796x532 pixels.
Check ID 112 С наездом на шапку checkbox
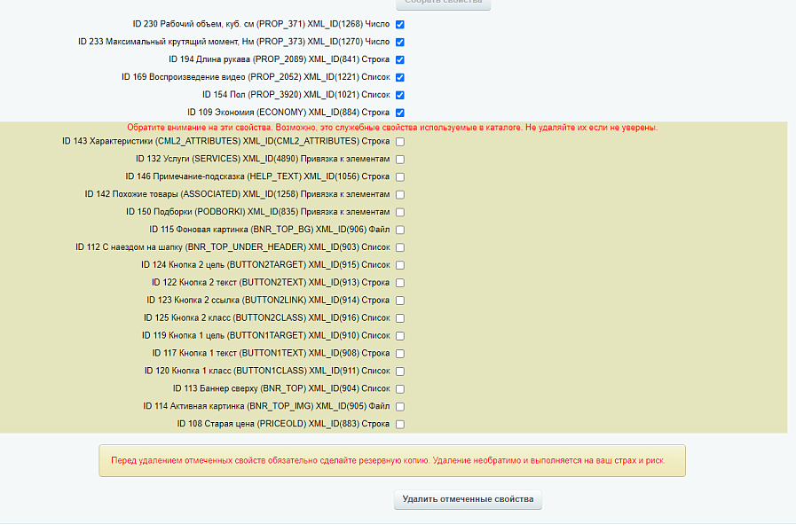click(x=400, y=247)
